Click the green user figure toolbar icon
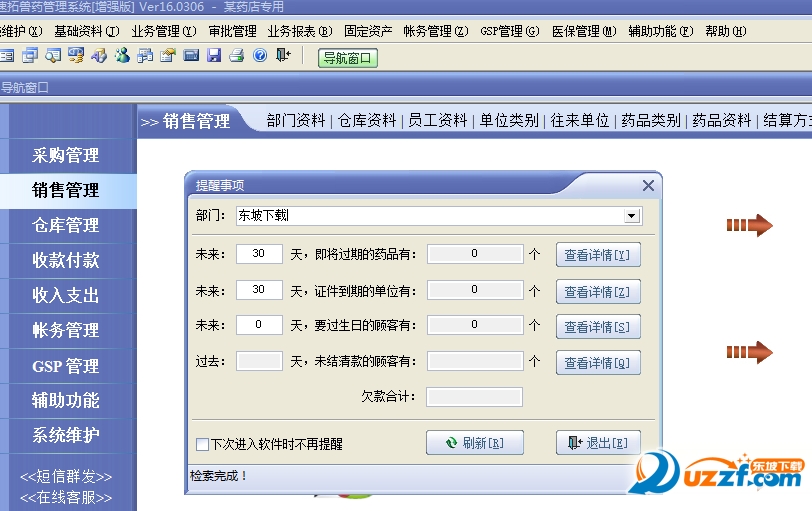 click(x=122, y=55)
